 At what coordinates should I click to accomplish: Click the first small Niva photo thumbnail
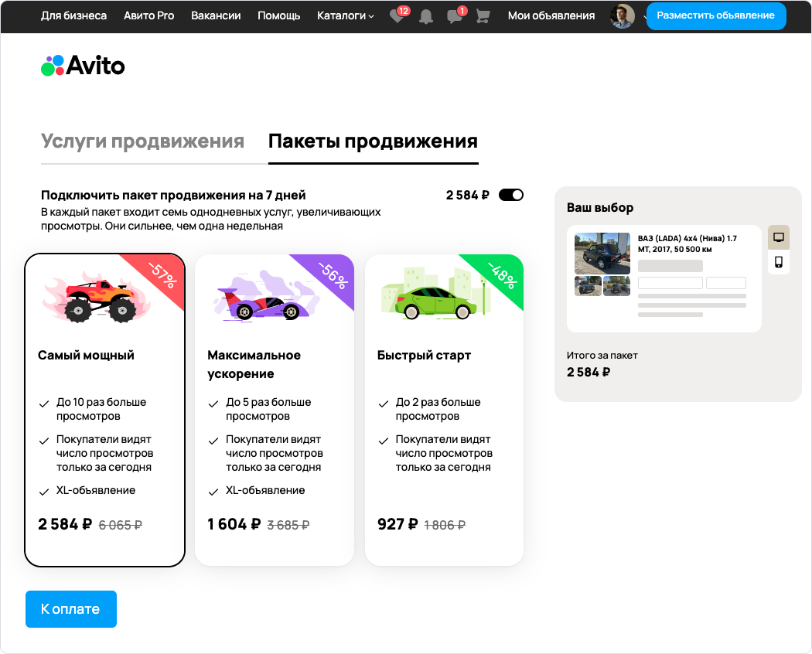588,286
